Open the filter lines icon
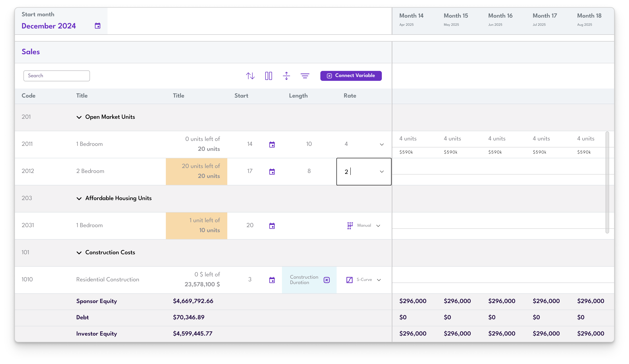Screen dimensions: 629x364 [305, 76]
